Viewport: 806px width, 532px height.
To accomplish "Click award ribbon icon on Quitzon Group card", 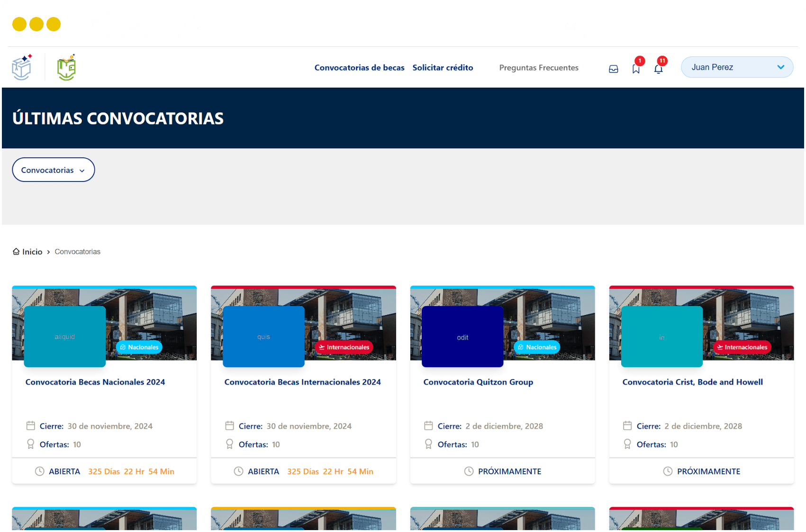I will click(x=429, y=444).
